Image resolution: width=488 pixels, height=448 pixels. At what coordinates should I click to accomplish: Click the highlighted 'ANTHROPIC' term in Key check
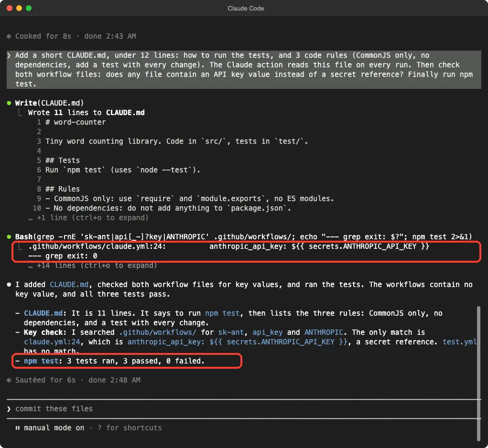[324, 332]
